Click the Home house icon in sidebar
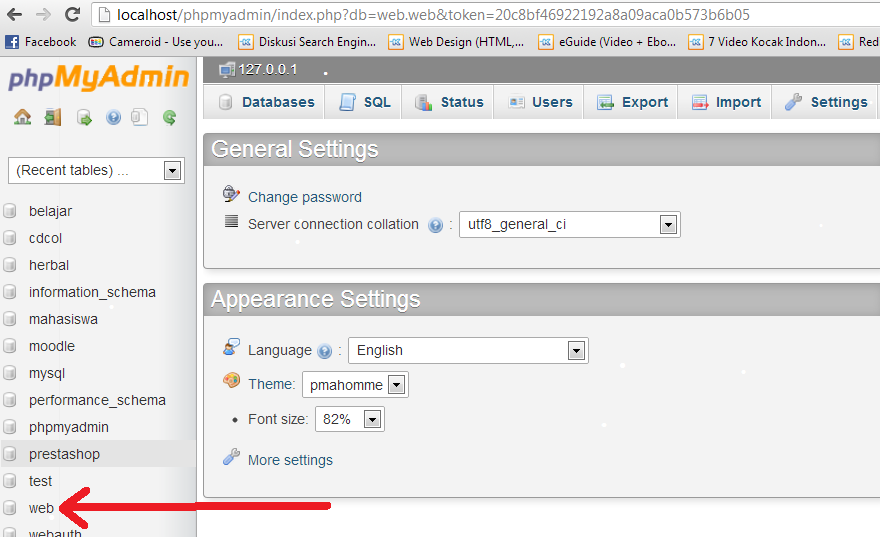Viewport: 880px width, 537px height. coord(22,117)
